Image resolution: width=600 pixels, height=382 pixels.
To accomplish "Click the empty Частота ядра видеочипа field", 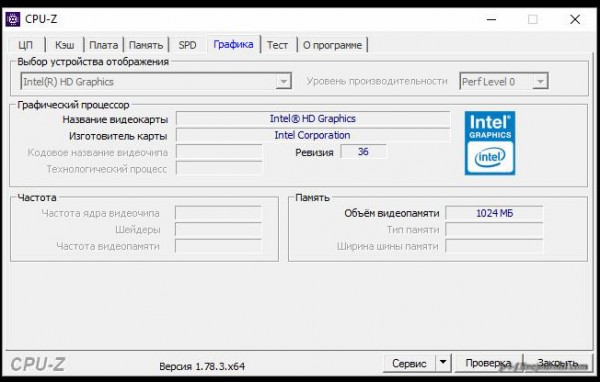I will tap(218, 213).
